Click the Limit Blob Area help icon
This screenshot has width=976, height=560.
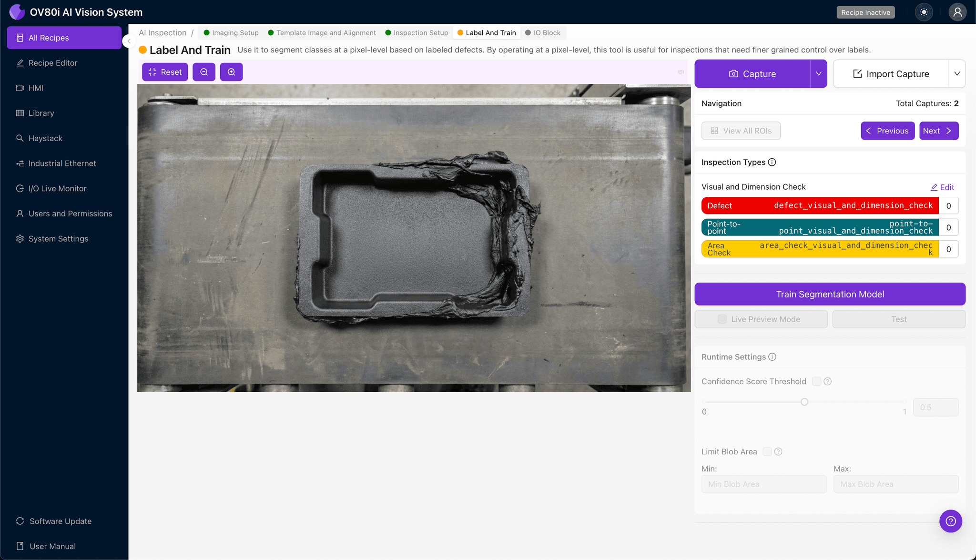[778, 451]
